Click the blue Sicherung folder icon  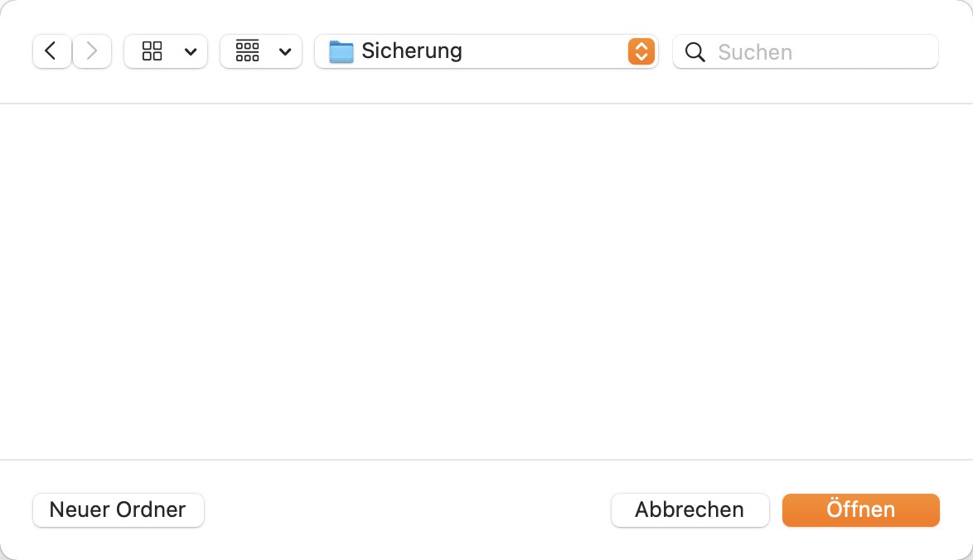[x=341, y=51]
